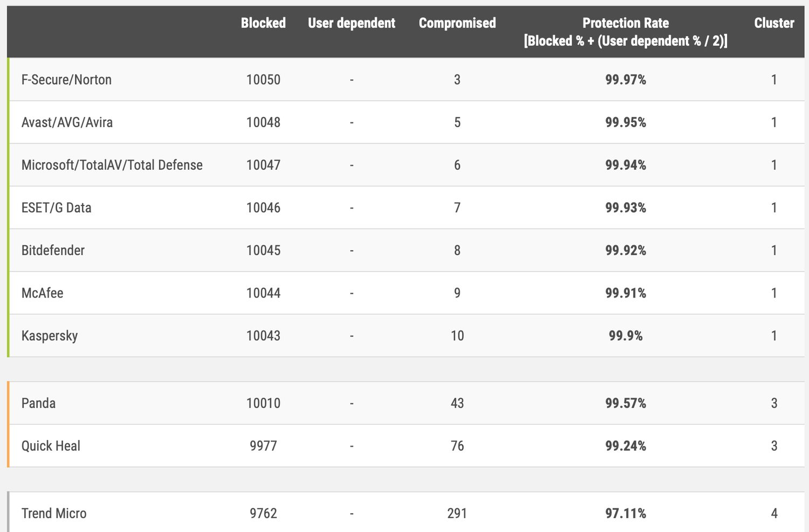This screenshot has width=809, height=532.
Task: Select Quick Heal's blocked count 9977
Action: pyautogui.click(x=263, y=446)
